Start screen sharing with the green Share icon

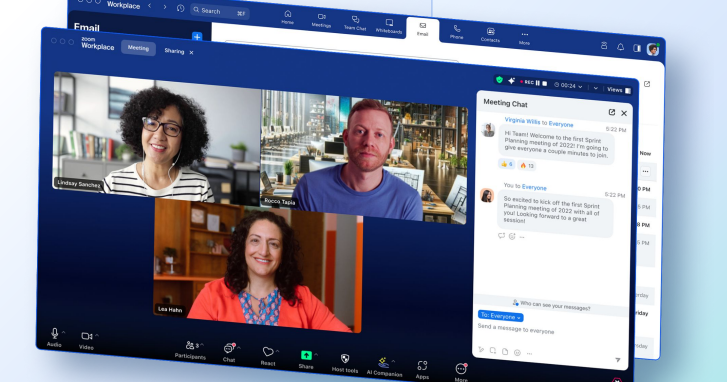click(x=306, y=355)
